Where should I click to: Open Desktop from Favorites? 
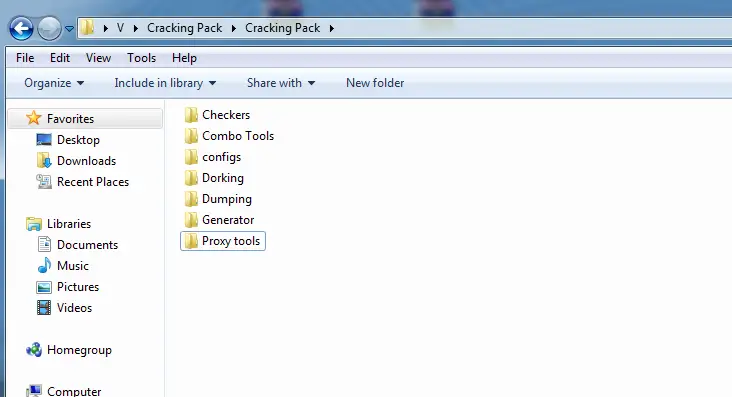tap(78, 140)
